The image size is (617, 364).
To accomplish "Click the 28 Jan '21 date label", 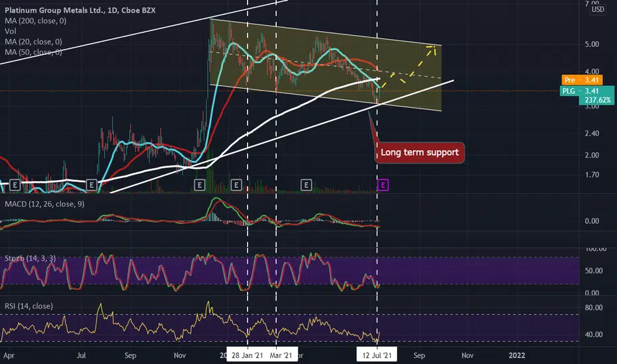I will (x=247, y=355).
